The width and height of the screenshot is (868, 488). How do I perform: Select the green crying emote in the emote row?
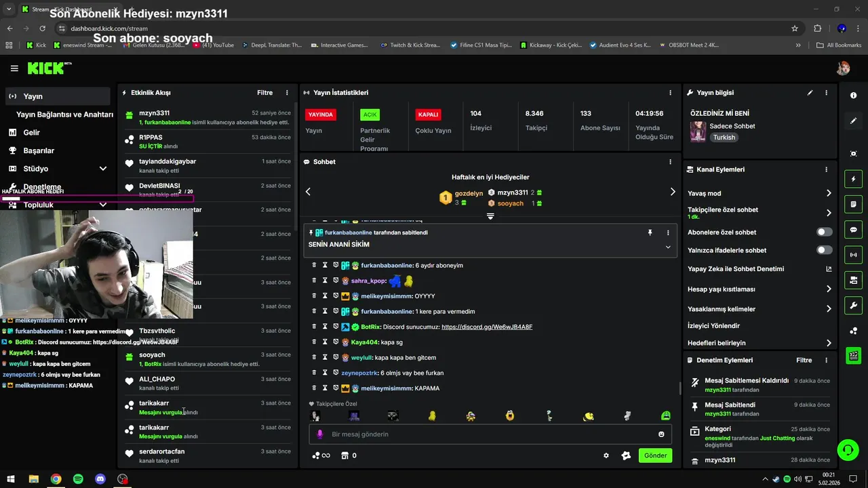[x=666, y=415]
